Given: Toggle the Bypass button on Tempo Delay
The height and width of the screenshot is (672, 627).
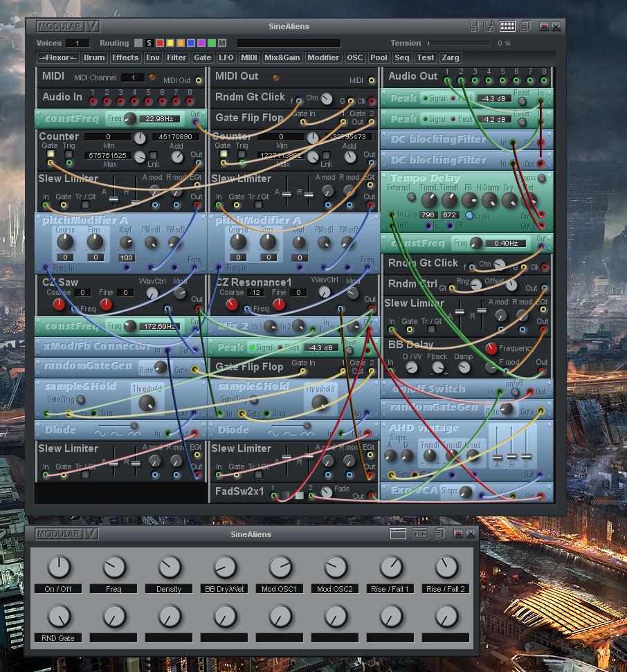Looking at the screenshot, I should tap(542, 179).
